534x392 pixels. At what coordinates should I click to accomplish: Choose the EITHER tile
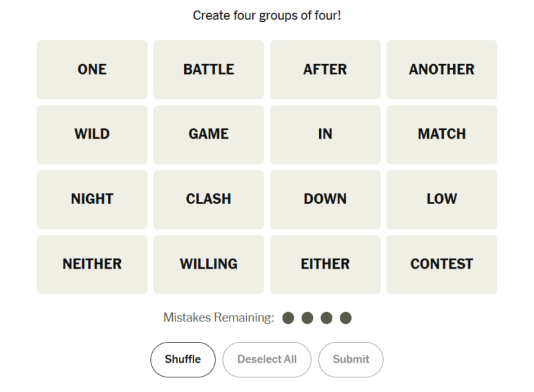click(x=325, y=264)
